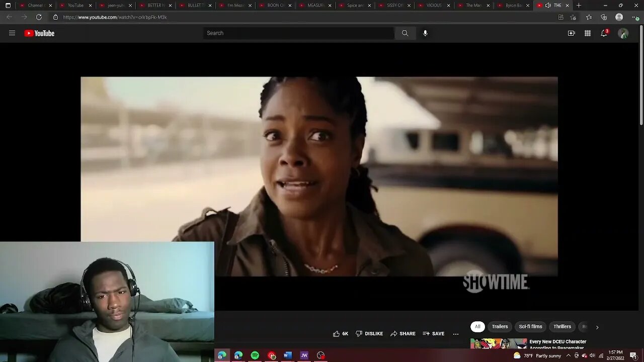
Task: Close the MEASURE browser tab
Action: tap(330, 6)
